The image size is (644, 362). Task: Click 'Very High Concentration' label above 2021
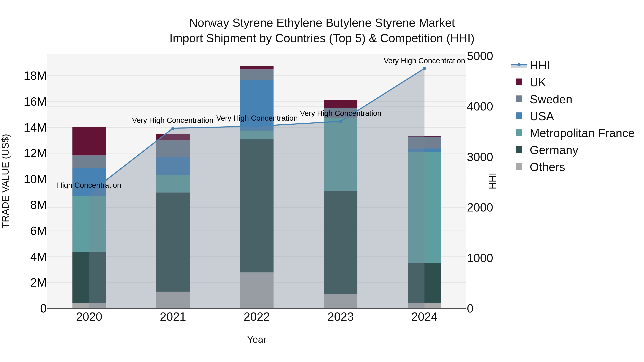point(172,120)
